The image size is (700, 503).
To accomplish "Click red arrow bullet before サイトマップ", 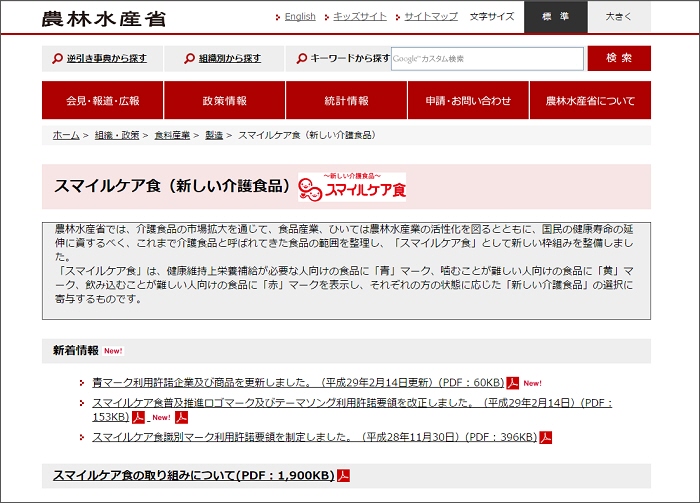I will click(x=397, y=17).
